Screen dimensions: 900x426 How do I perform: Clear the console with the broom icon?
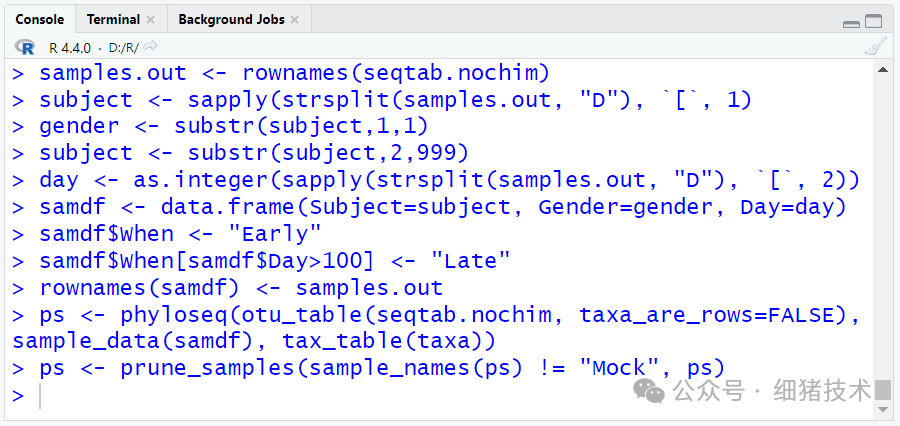[x=875, y=46]
